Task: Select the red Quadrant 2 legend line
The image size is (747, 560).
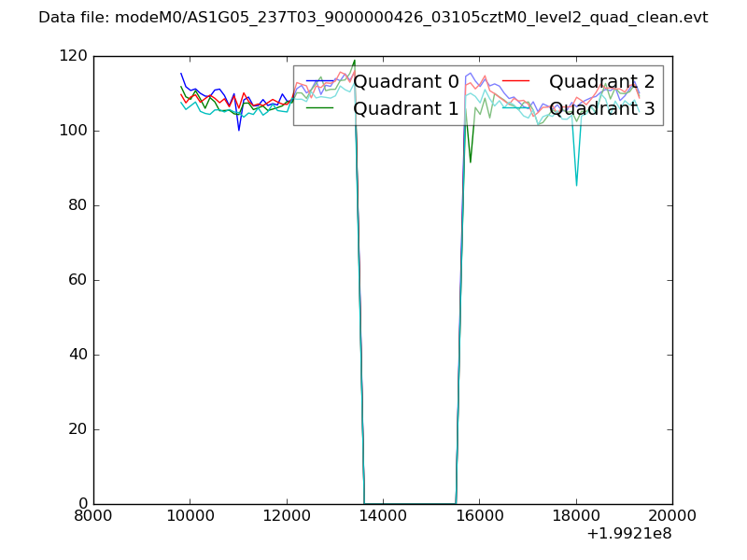Action: (518, 80)
